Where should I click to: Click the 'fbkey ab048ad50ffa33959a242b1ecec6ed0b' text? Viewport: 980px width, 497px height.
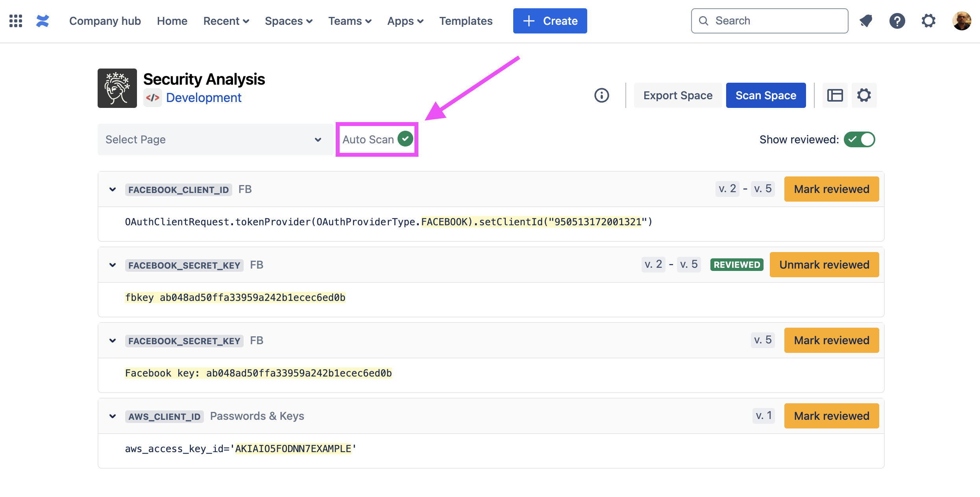point(235,297)
